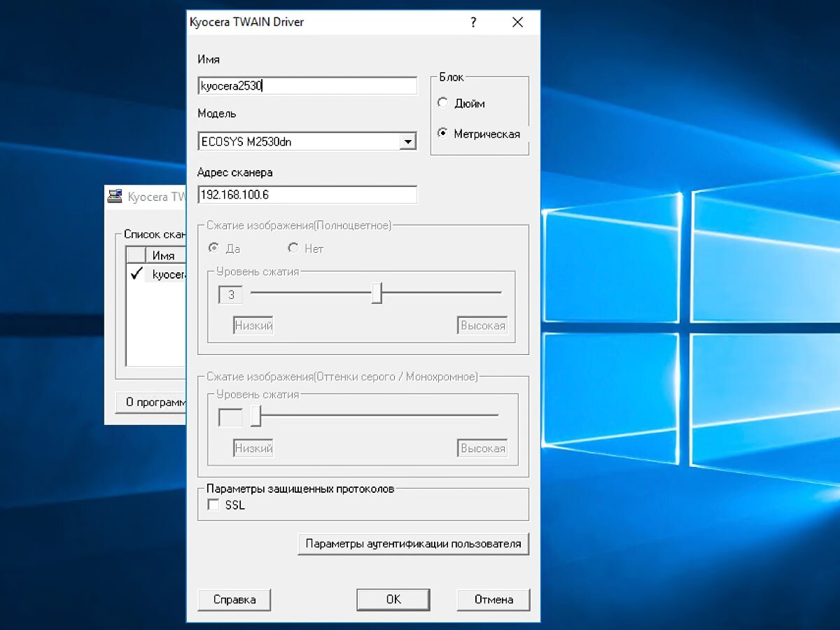The image size is (840, 630).
Task: Click the Адрес сканера label
Action: pyautogui.click(x=235, y=172)
